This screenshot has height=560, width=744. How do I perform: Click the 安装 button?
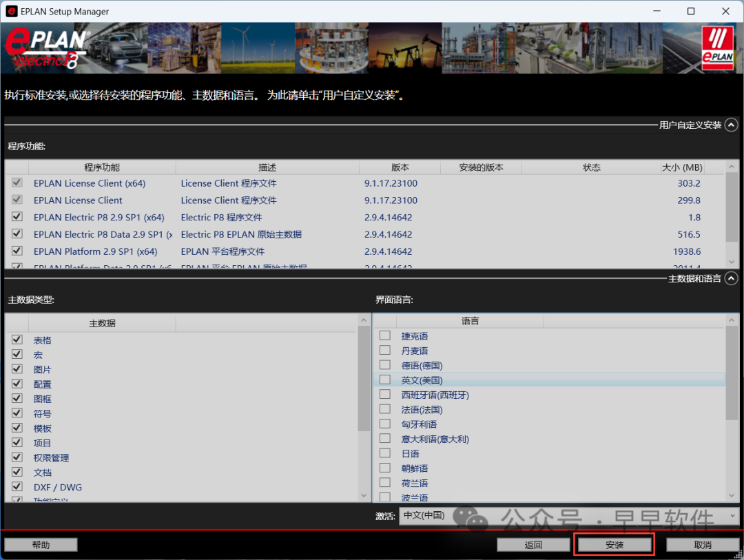614,545
